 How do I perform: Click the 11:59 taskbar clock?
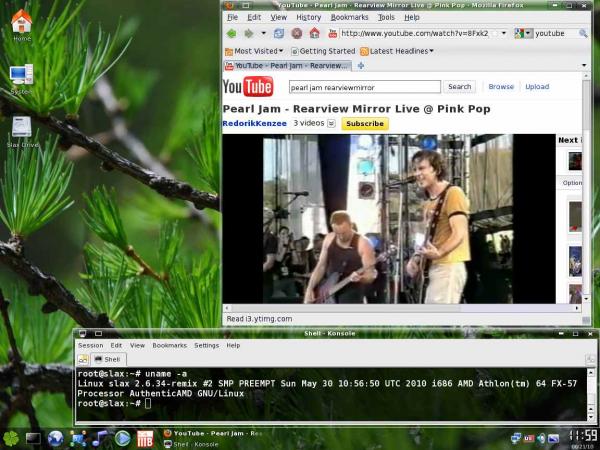(x=583, y=436)
